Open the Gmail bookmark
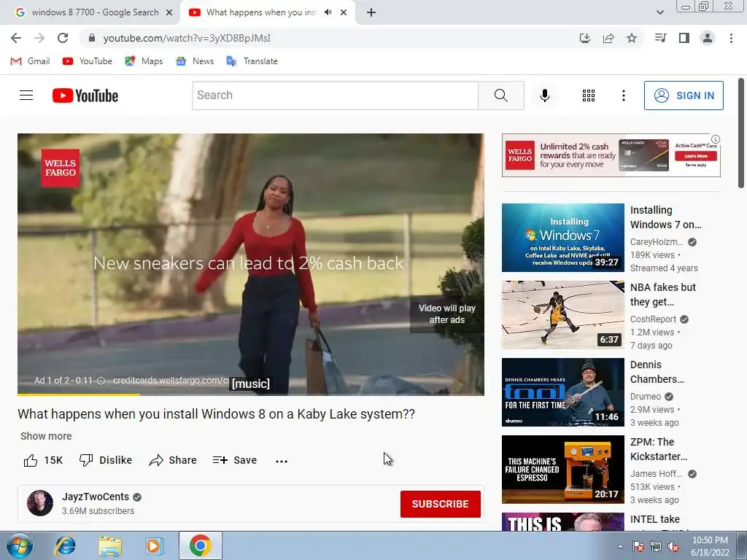 30,61
